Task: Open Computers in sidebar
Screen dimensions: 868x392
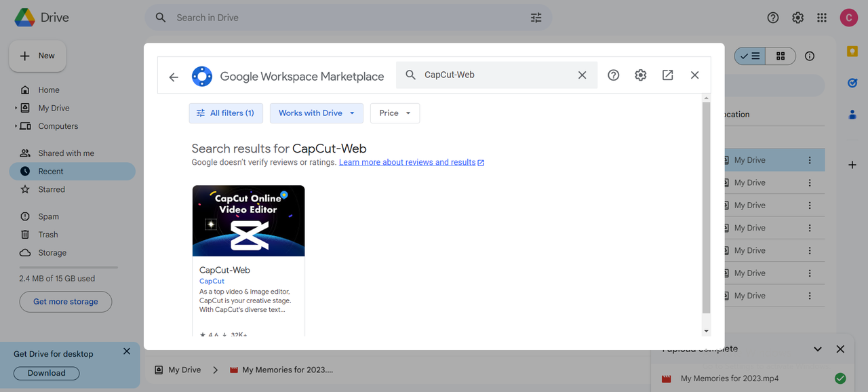Action: click(58, 126)
